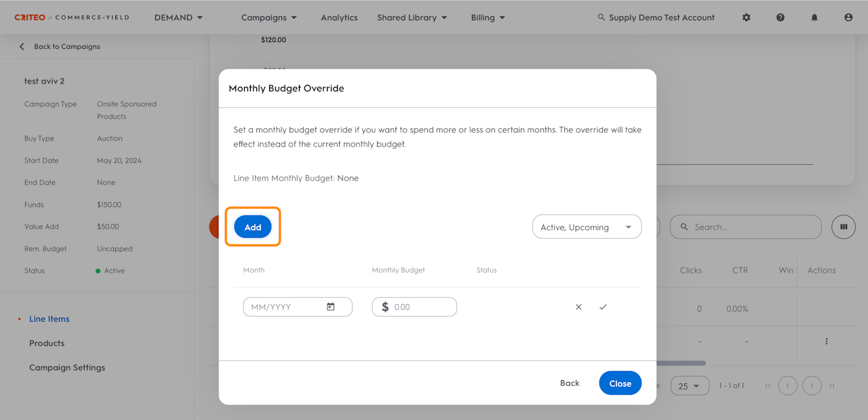Expand the Active, Upcoming status dropdown
This screenshot has width=868, height=420.
coord(587,227)
